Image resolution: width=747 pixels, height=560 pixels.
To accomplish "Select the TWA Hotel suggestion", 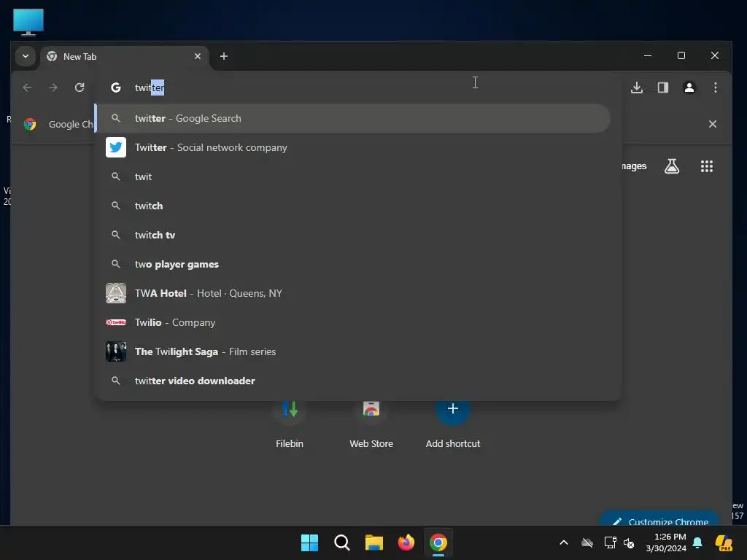I will 353,293.
